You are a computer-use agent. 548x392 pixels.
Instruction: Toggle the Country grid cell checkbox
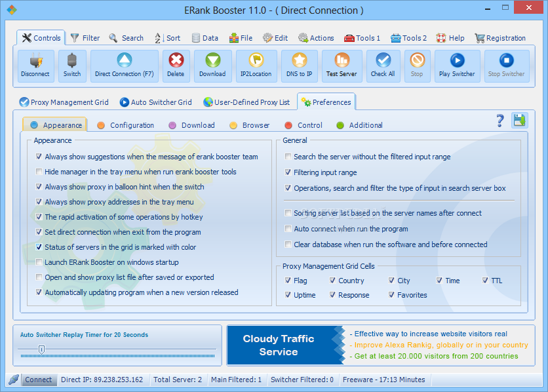(332, 280)
